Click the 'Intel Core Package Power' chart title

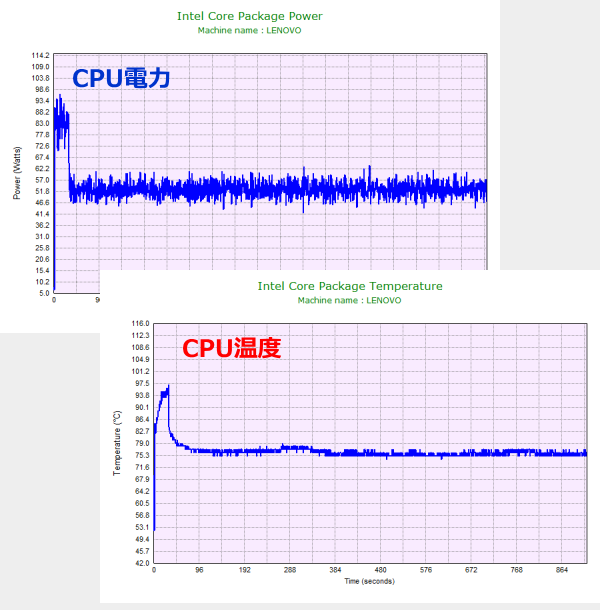tap(250, 16)
